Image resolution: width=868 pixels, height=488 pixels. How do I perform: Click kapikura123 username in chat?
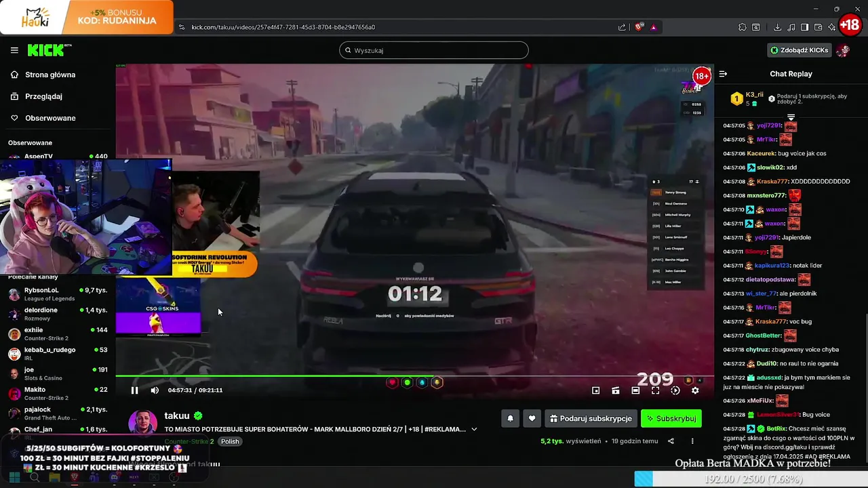(772, 266)
